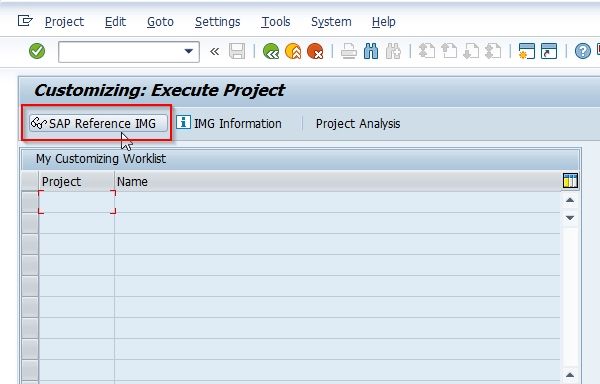Viewport: 600px width, 384px height.
Task: Click the worklist scroll up arrow
Action: tap(570, 200)
